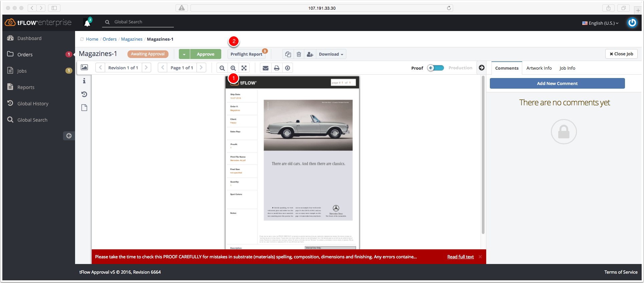Click the download circle icon
644x283 pixels.
tap(288, 68)
